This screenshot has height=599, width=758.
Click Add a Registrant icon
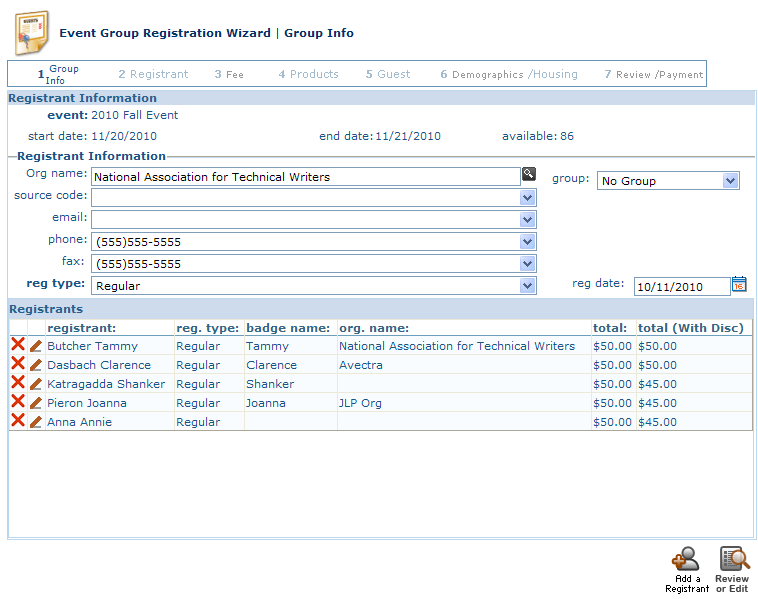tap(686, 570)
